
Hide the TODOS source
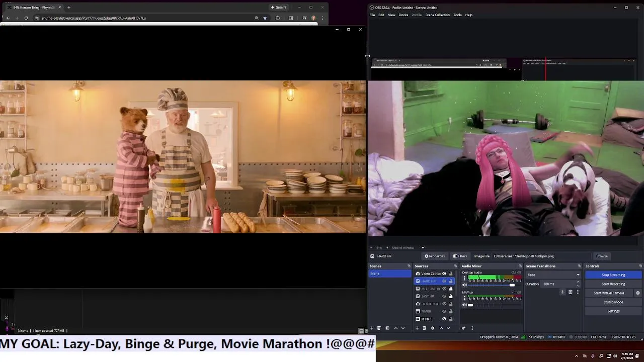[x=444, y=319]
